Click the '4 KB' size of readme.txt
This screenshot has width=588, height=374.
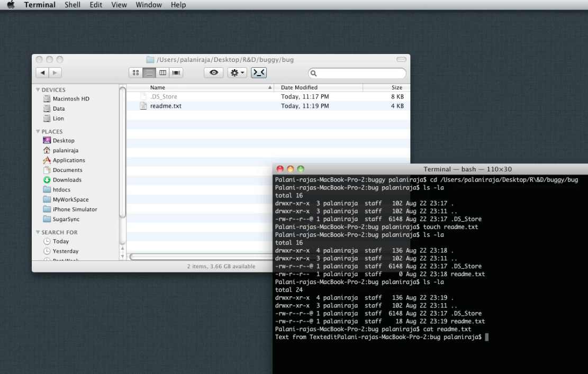(397, 106)
